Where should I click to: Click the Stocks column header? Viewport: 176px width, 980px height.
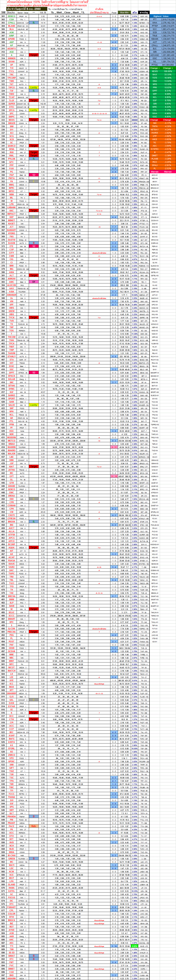tap(11, 13)
